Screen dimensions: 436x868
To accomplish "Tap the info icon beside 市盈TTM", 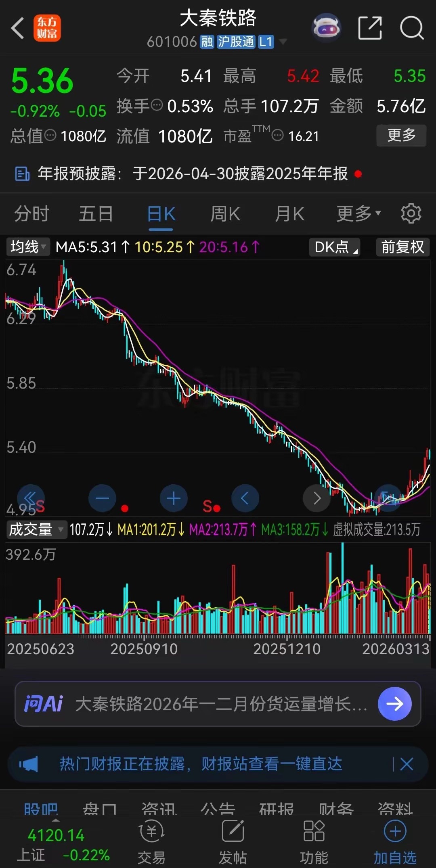I will pos(278,136).
